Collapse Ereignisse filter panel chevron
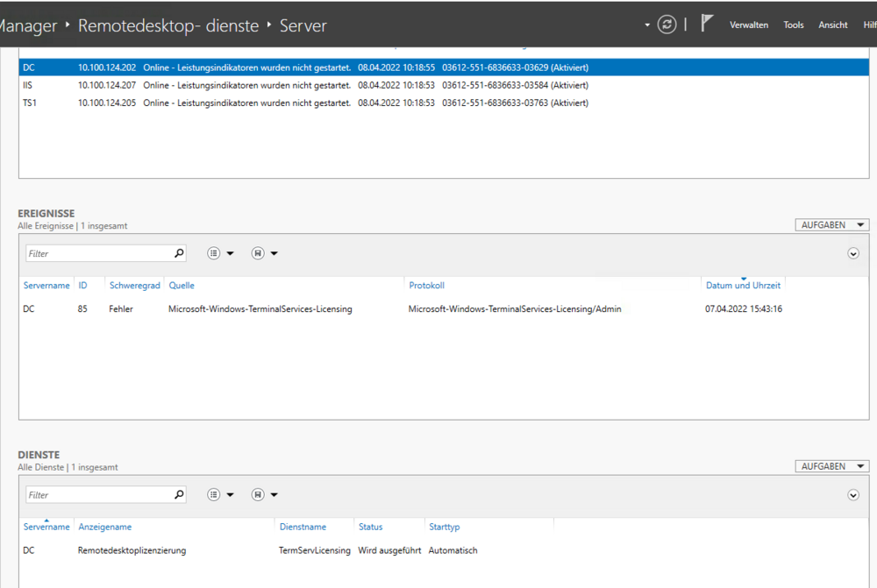The height and width of the screenshot is (588, 877). point(853,253)
